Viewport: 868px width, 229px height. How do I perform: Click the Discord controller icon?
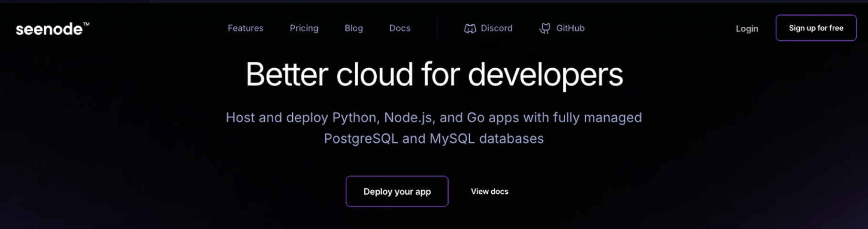(x=470, y=29)
